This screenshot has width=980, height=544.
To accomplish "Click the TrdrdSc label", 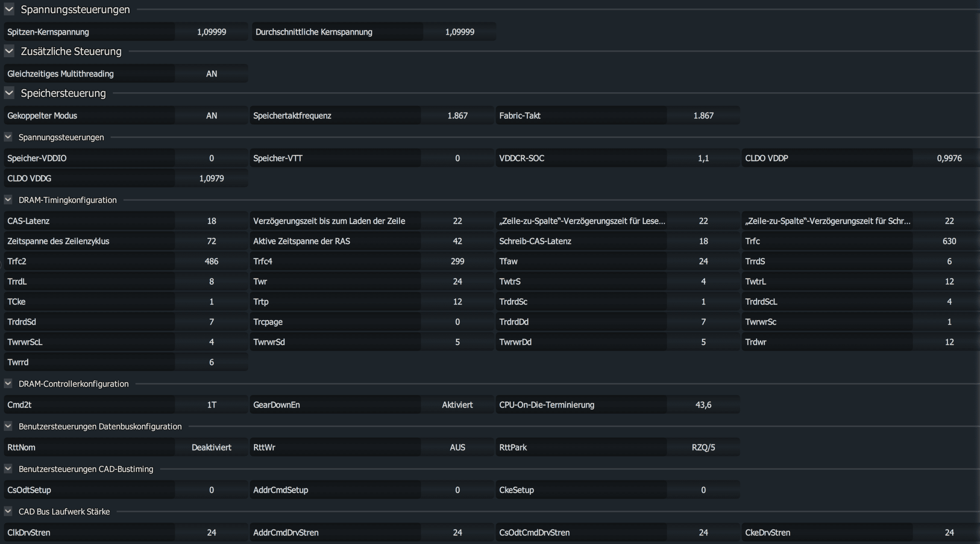I will (x=513, y=301).
